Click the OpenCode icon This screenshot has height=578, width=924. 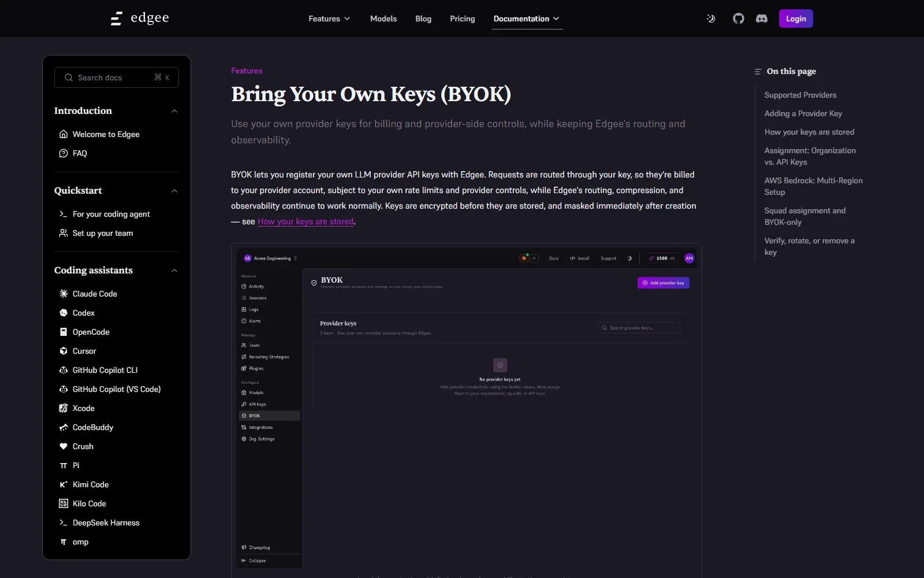pyautogui.click(x=64, y=332)
